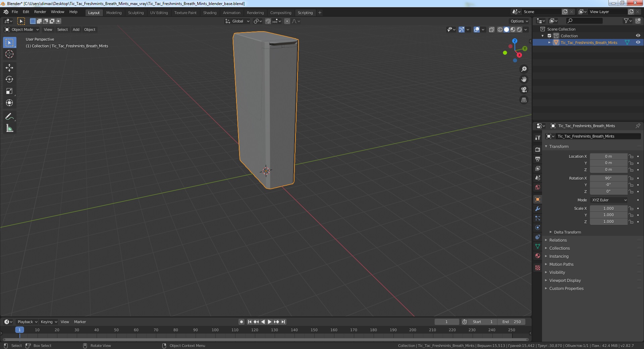Image resolution: width=644 pixels, height=349 pixels.
Task: Open the Playback popover in timeline
Action: pos(27,322)
